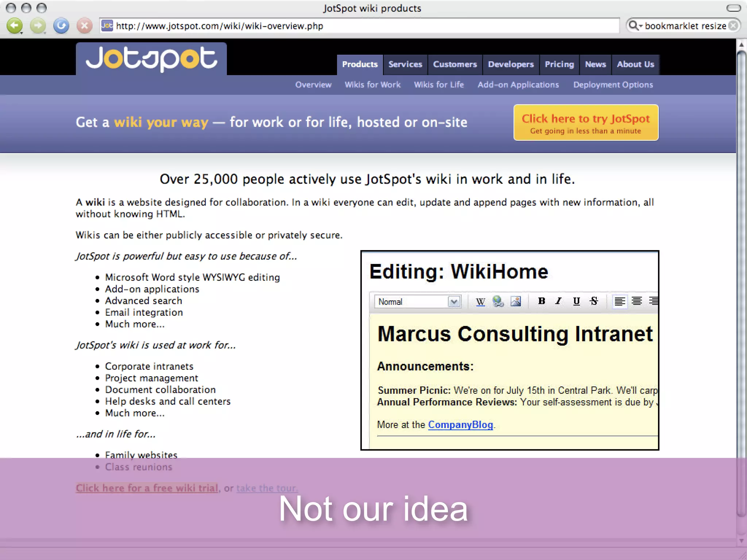Go to Wikis for Work submenu
This screenshot has width=747, height=560.
tap(372, 85)
